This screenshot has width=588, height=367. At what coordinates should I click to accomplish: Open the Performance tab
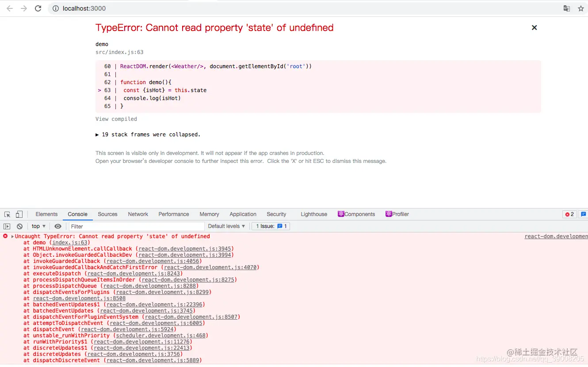(174, 214)
